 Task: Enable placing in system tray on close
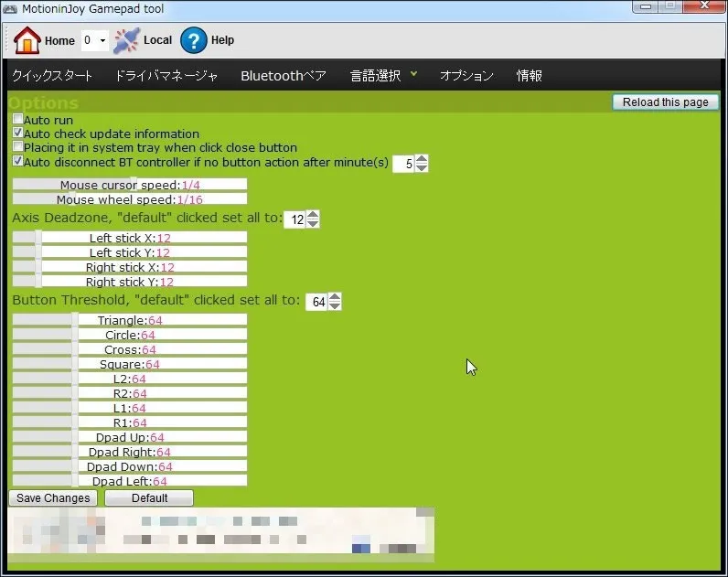[17, 146]
